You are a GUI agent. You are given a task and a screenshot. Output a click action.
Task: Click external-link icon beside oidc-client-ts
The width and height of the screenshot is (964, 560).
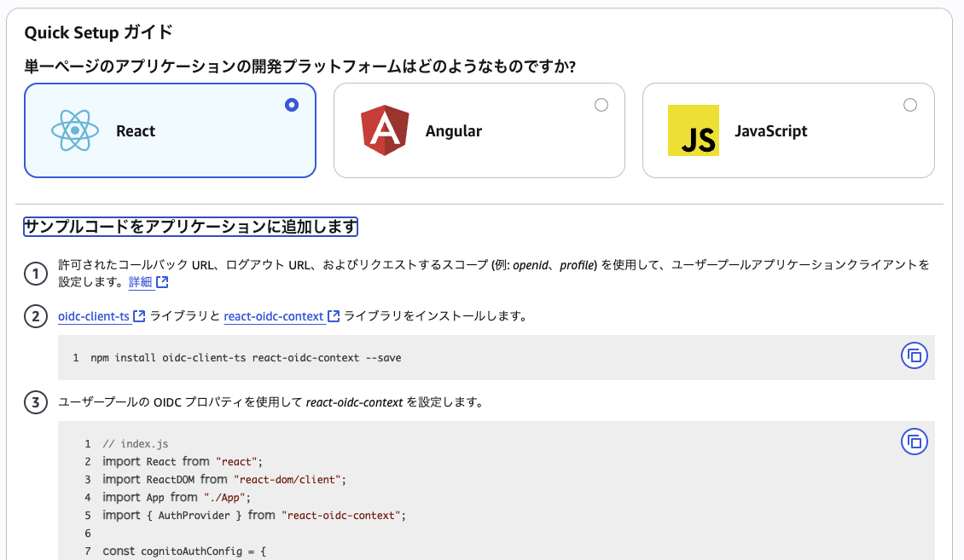pyautogui.click(x=140, y=316)
